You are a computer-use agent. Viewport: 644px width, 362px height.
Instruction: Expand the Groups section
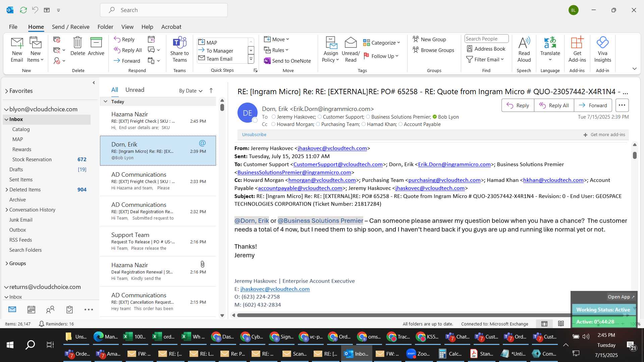tap(7, 263)
